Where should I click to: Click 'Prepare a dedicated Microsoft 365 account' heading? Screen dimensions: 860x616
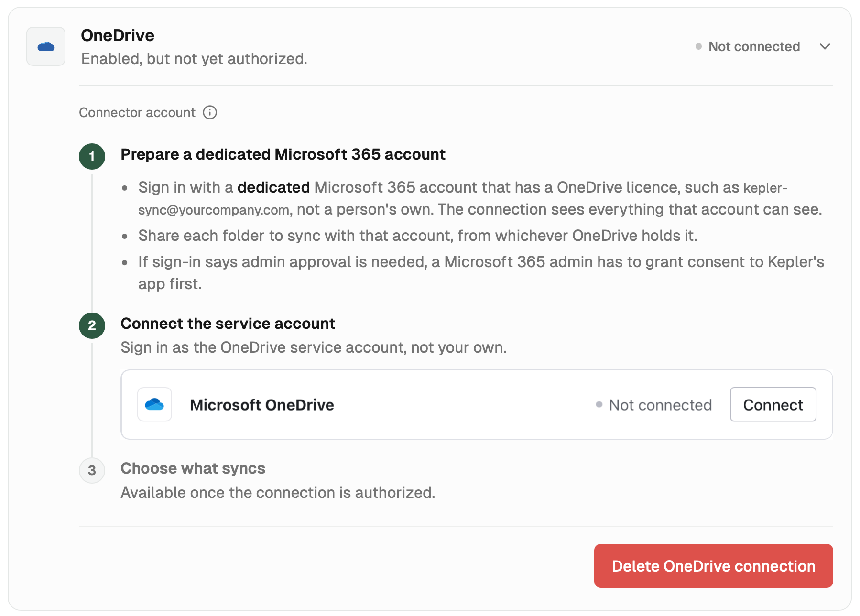[283, 154]
